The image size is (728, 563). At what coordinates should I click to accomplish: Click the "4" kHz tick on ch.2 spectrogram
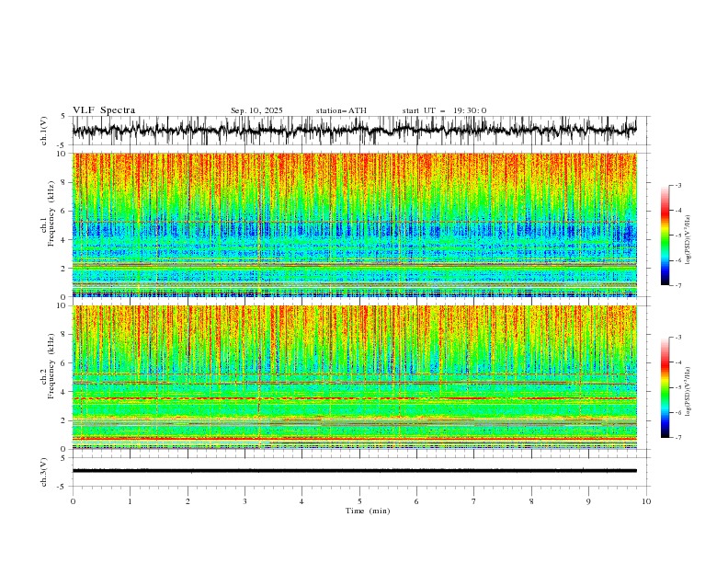pyautogui.click(x=64, y=392)
